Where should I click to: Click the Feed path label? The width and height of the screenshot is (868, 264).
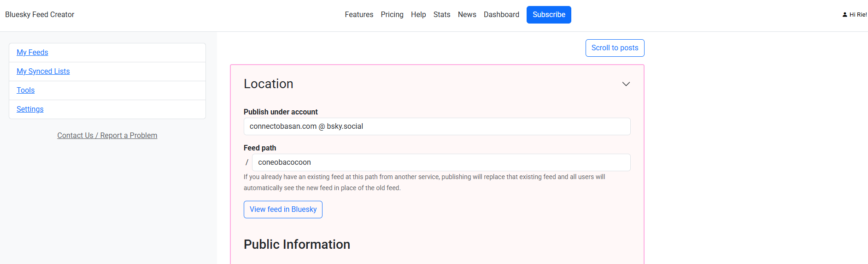pyautogui.click(x=260, y=148)
